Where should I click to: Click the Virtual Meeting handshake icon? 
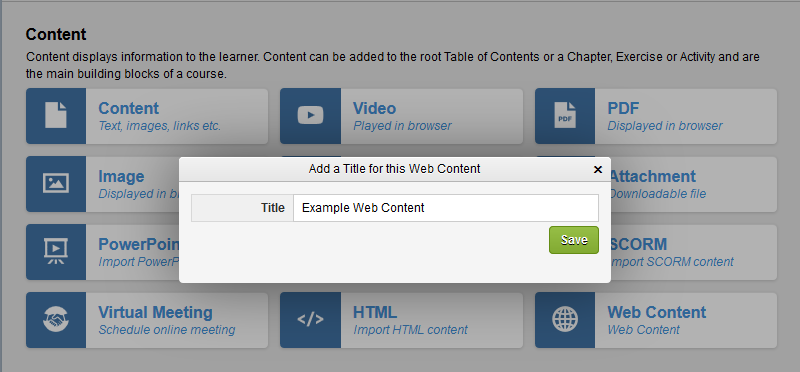pyautogui.click(x=56, y=319)
